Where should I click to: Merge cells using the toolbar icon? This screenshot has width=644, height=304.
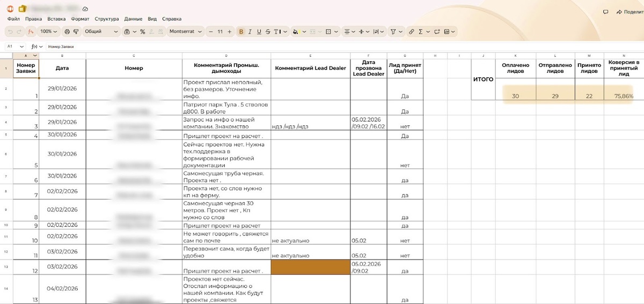click(x=312, y=32)
